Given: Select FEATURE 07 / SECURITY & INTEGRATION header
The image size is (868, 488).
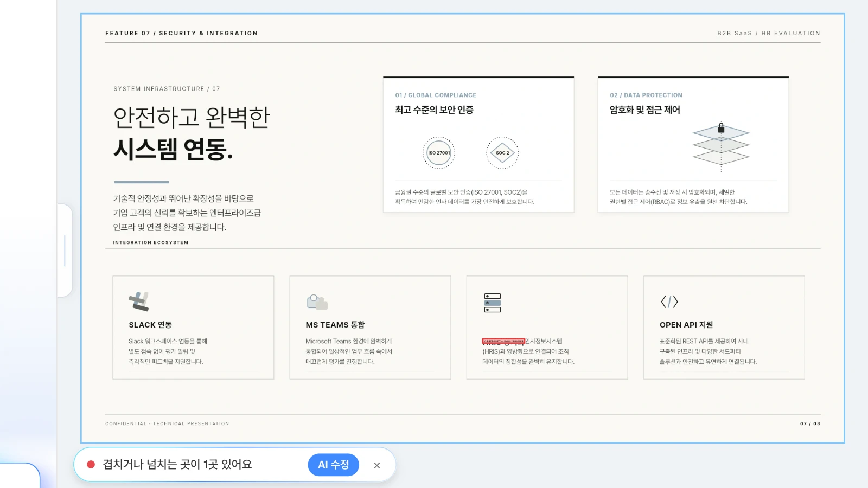Looking at the screenshot, I should pyautogui.click(x=181, y=33).
